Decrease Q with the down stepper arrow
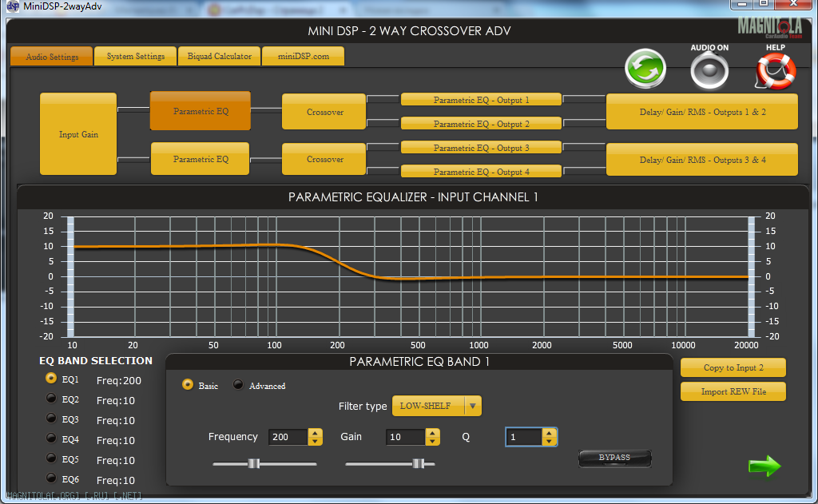 pyautogui.click(x=550, y=442)
